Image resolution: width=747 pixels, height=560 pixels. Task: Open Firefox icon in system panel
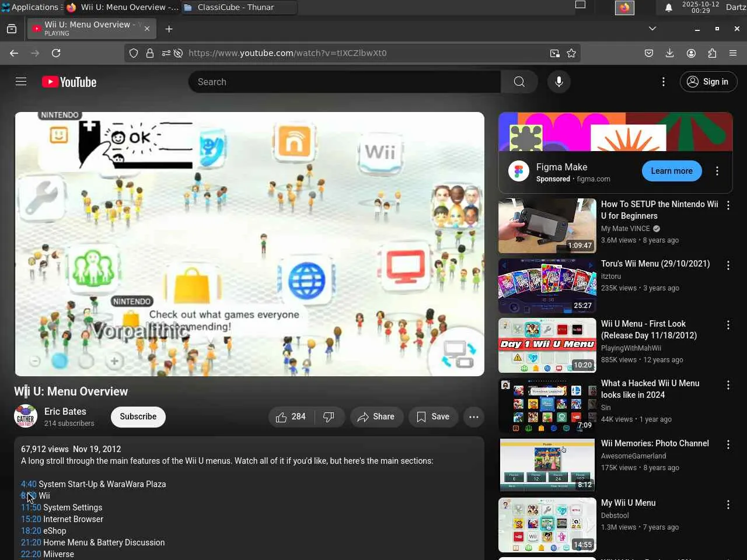(x=624, y=8)
